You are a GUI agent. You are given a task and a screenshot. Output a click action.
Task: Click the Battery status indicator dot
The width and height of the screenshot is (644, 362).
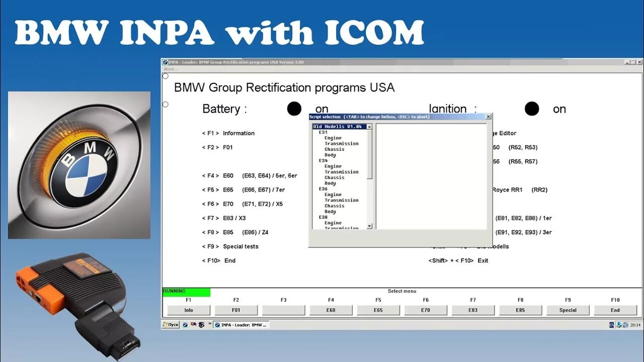pos(294,109)
